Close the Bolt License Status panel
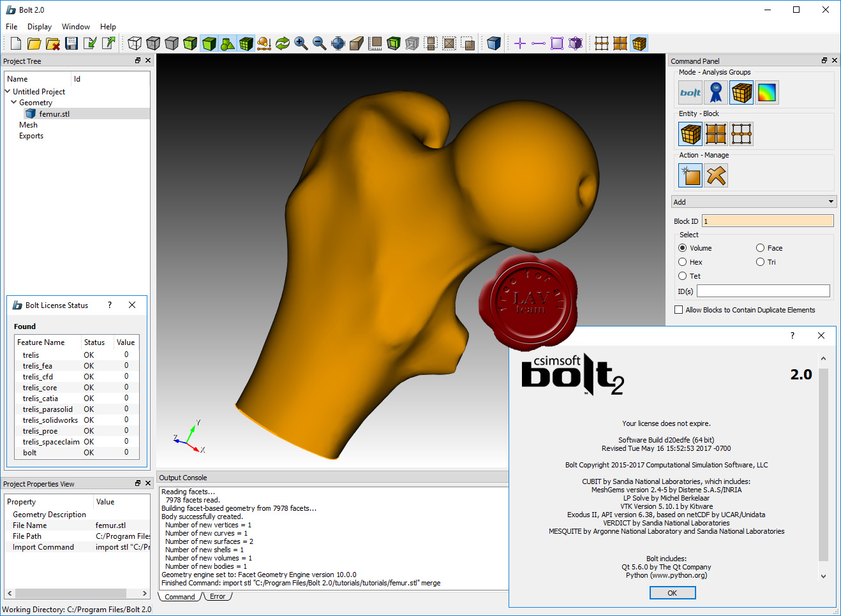This screenshot has width=841, height=616. point(132,305)
